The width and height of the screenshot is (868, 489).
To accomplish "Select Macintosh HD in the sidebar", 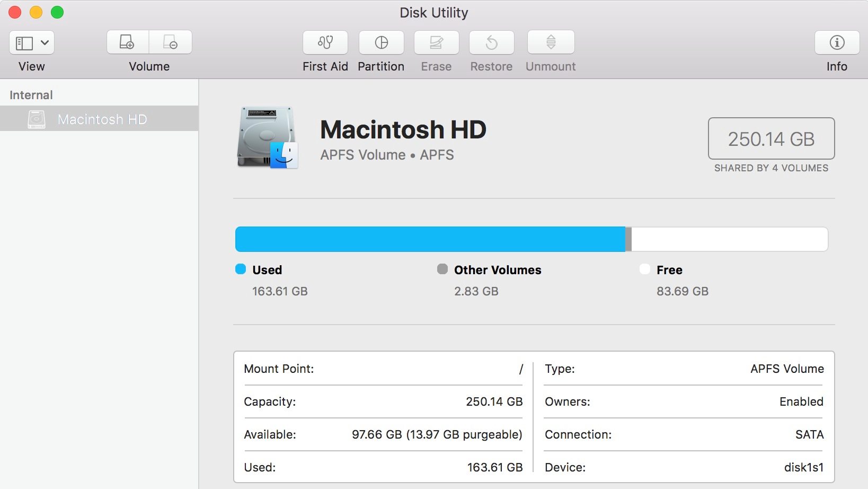I will point(102,119).
